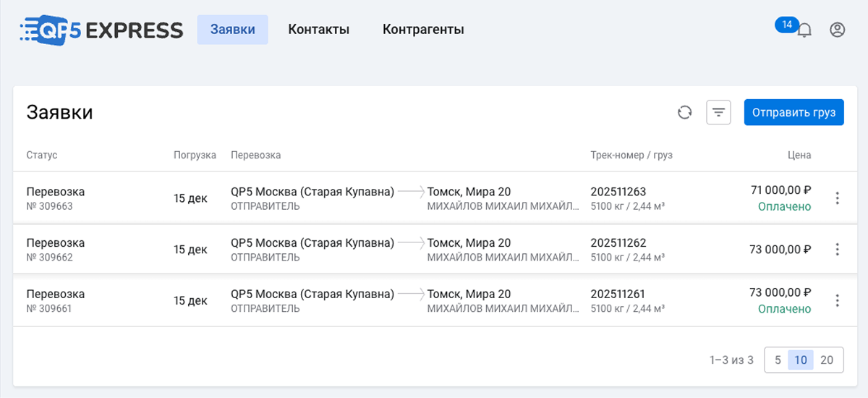Image resolution: width=868 pixels, height=398 pixels.
Task: Go to the Контрагенты tab
Action: (x=423, y=30)
